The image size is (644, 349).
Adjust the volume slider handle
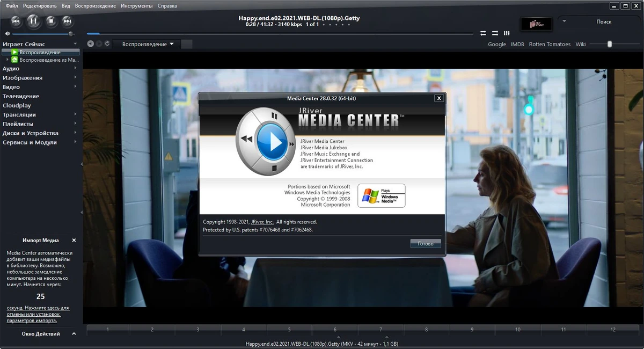[70, 34]
